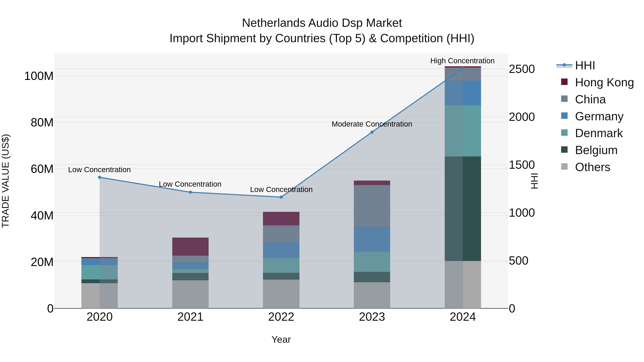The height and width of the screenshot is (362, 644).
Task: Click the Belgium dark green legend swatch
Action: pyautogui.click(x=564, y=150)
